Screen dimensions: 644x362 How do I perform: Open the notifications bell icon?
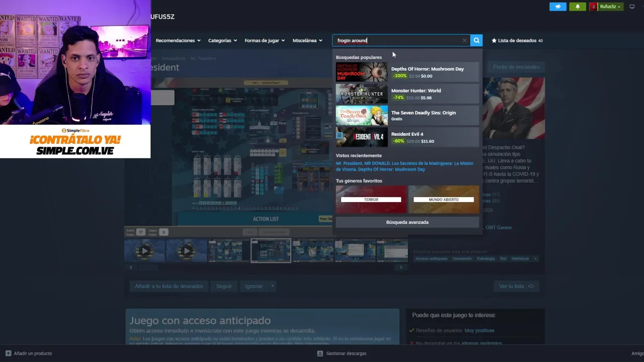pyautogui.click(x=577, y=7)
